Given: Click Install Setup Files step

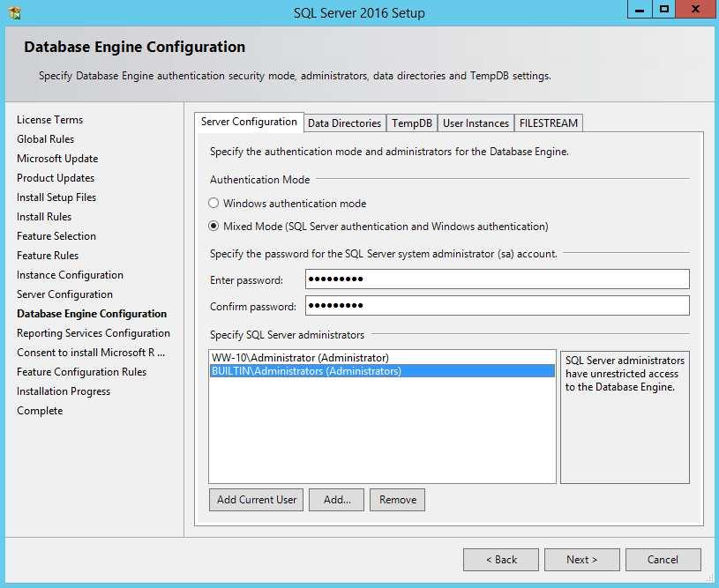Looking at the screenshot, I should 56,197.
